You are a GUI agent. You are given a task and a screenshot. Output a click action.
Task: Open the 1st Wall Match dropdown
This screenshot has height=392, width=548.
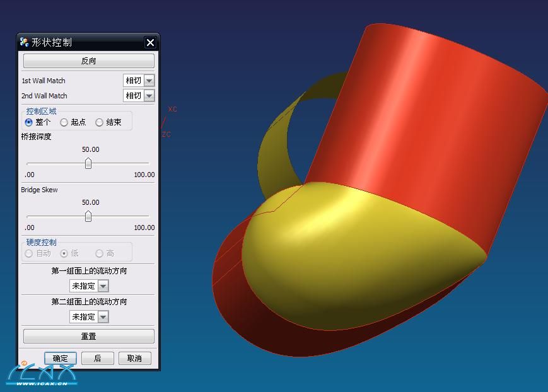point(149,81)
